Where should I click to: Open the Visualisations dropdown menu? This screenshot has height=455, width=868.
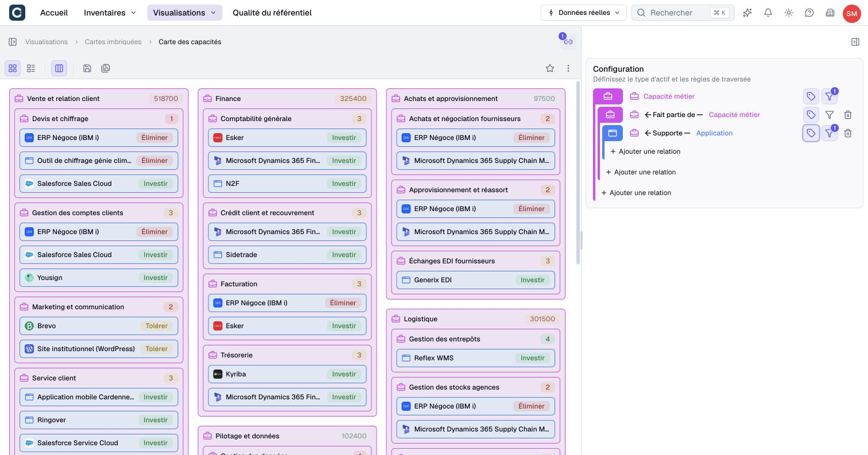click(x=184, y=13)
